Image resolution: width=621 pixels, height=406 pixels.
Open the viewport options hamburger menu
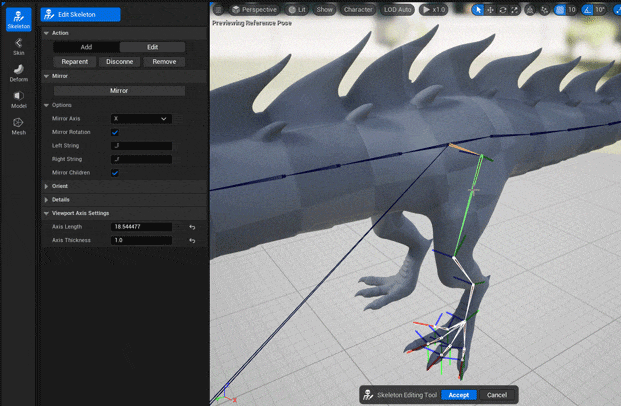(x=219, y=10)
